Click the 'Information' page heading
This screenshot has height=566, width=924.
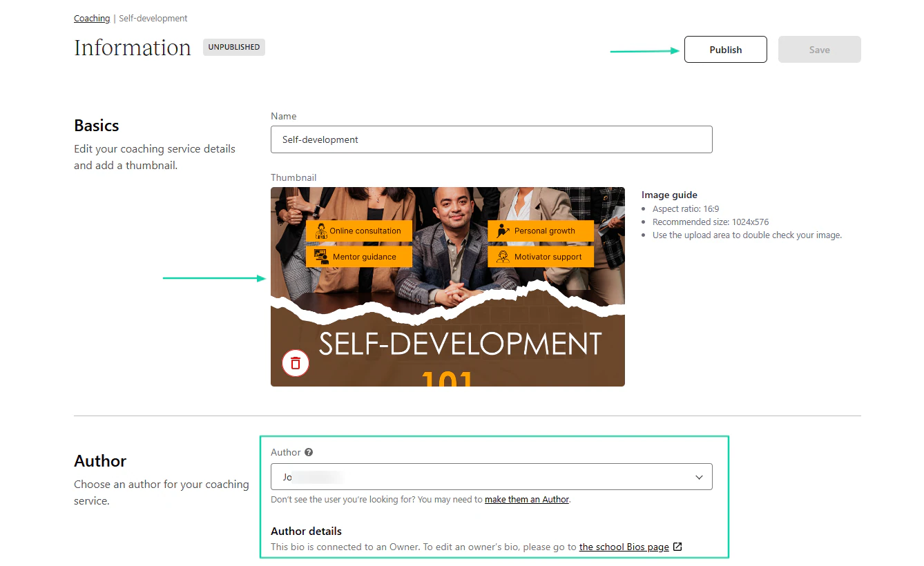coord(133,48)
